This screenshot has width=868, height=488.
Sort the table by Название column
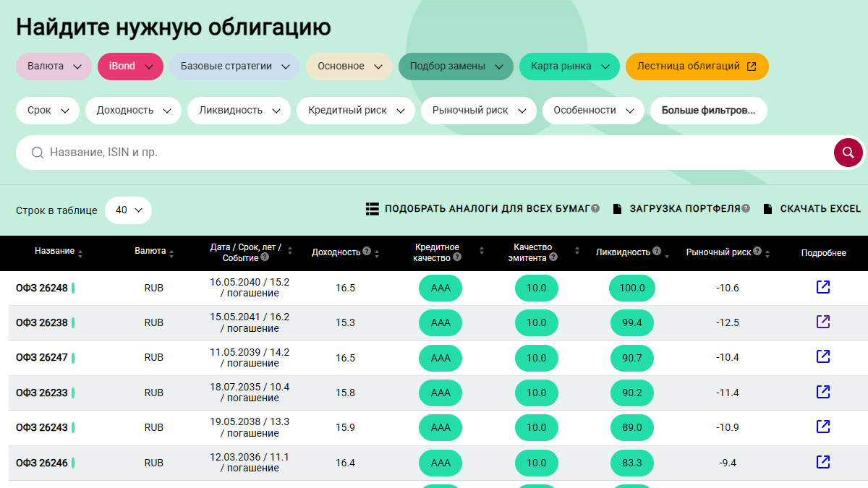80,252
